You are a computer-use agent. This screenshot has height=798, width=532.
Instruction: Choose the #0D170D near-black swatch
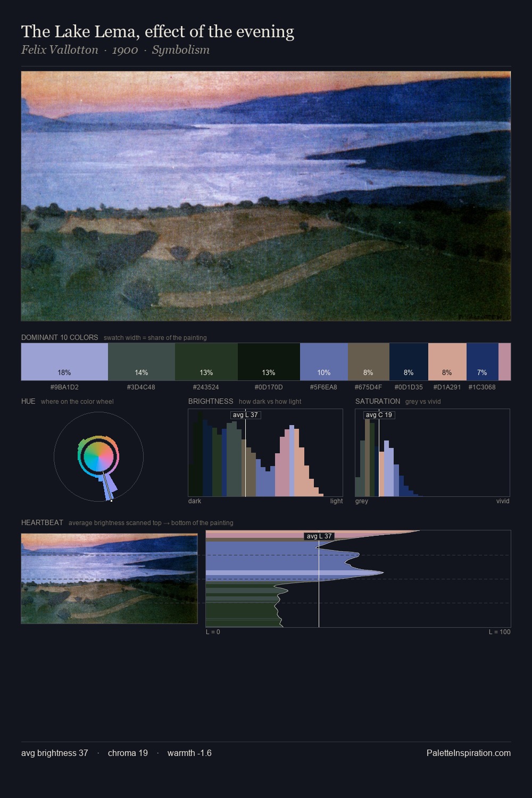269,362
